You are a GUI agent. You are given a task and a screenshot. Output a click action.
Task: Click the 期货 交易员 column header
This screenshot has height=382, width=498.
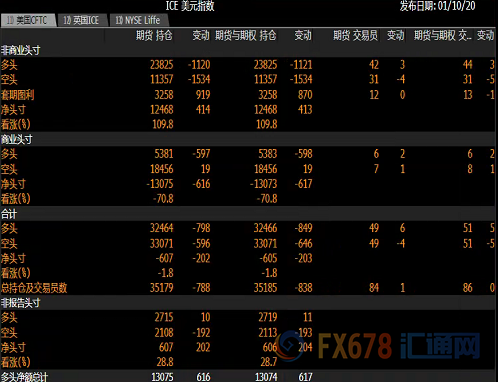click(355, 35)
